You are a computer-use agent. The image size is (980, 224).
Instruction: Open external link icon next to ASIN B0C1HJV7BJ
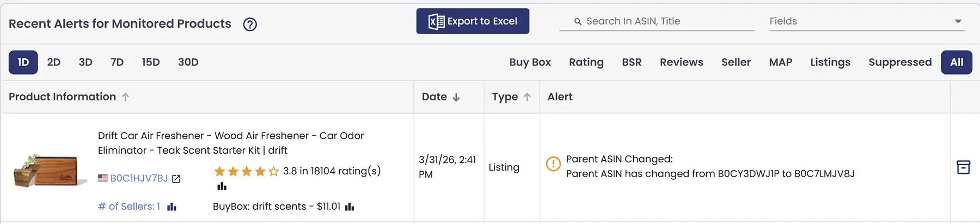click(x=176, y=179)
